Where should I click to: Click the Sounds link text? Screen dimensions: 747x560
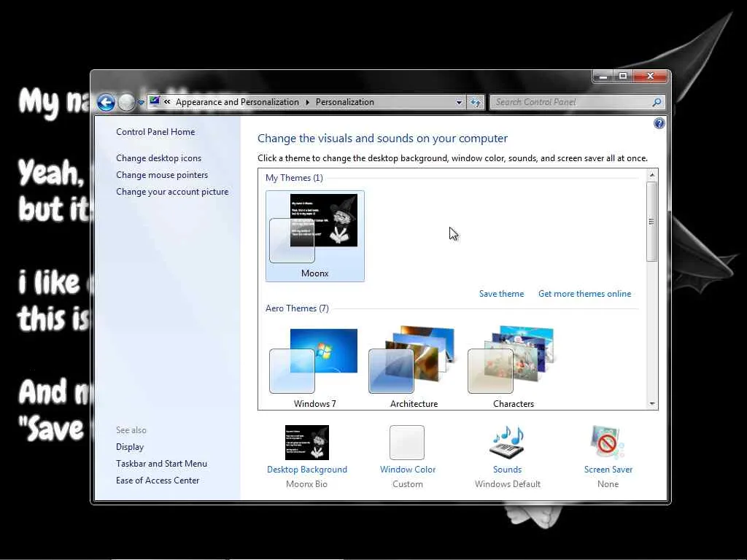point(508,470)
